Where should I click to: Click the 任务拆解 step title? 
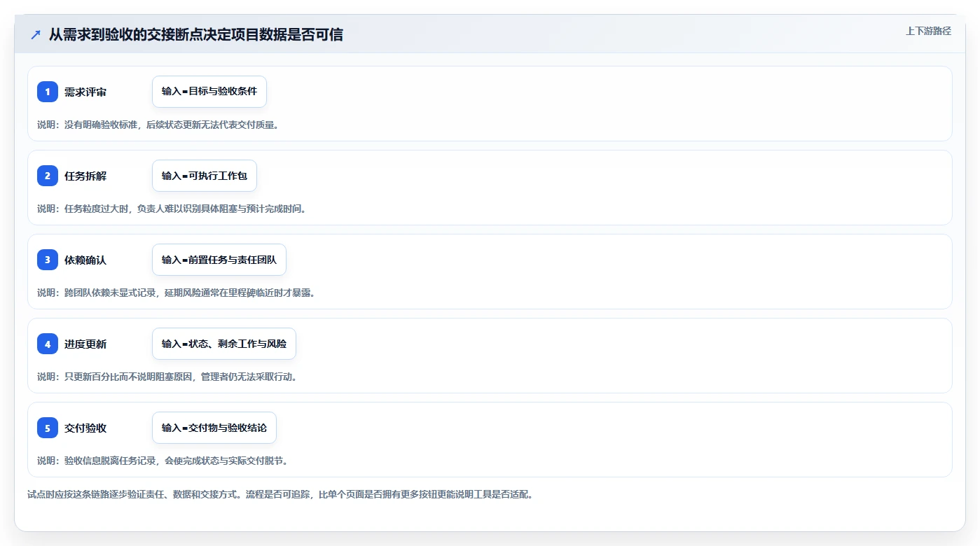[85, 176]
